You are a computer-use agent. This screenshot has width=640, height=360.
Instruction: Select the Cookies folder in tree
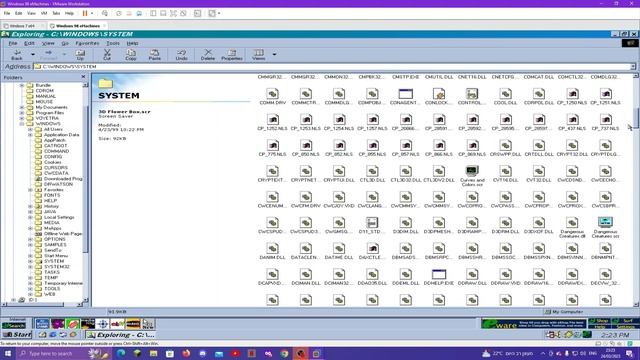pyautogui.click(x=53, y=162)
